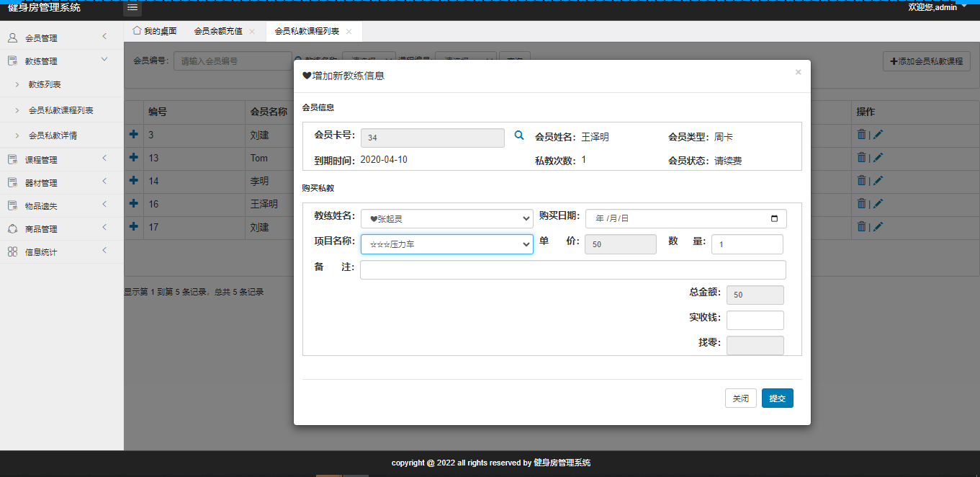Click the pencil edit icon in the fifth row
980x477 pixels.
click(878, 226)
